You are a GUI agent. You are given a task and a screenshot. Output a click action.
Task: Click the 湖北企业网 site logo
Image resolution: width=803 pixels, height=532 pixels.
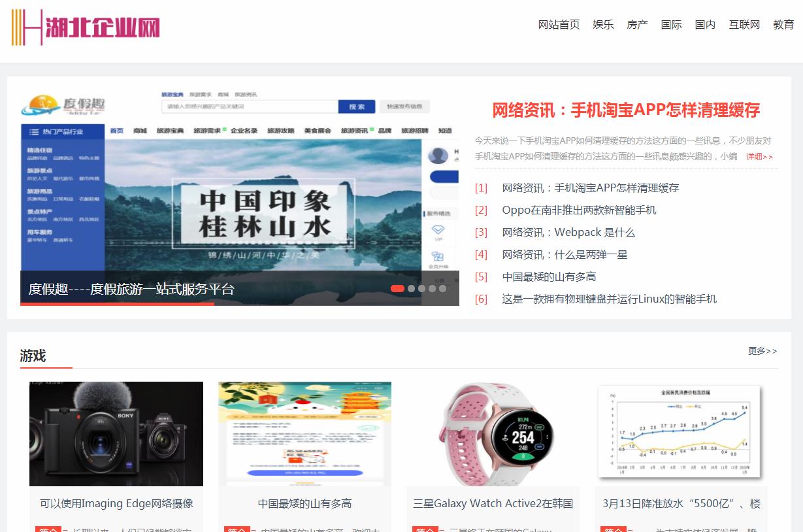click(x=86, y=27)
